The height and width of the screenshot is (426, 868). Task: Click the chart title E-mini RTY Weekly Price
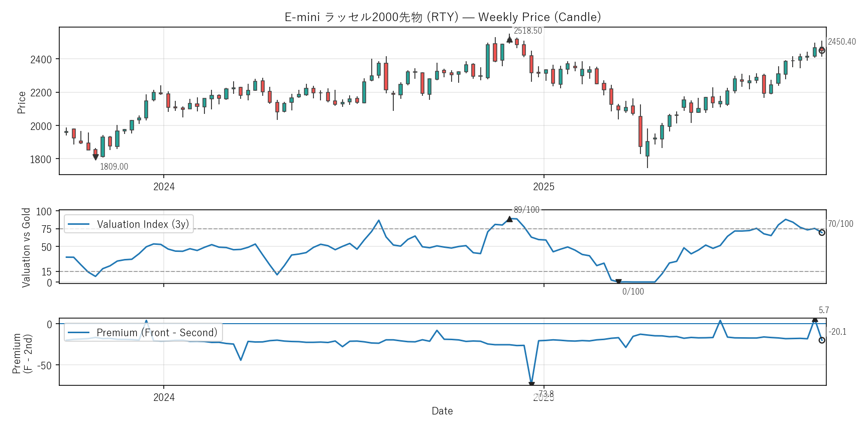(443, 17)
